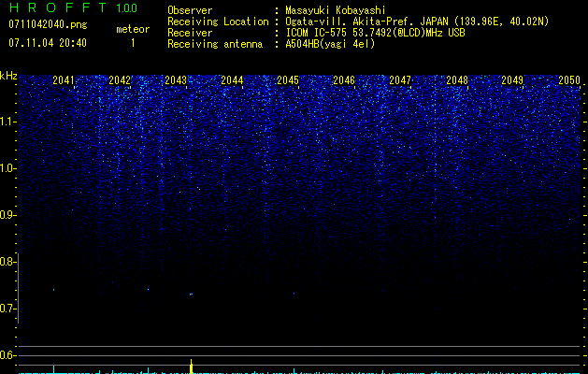
Task: Click the cyan level spike below 2041
Action: point(53,368)
